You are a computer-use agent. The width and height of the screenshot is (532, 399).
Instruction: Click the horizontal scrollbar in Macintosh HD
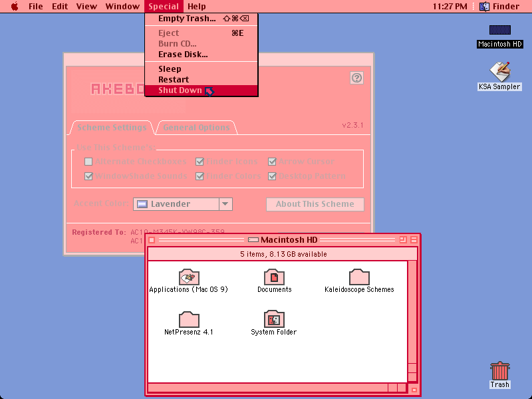pos(277,388)
